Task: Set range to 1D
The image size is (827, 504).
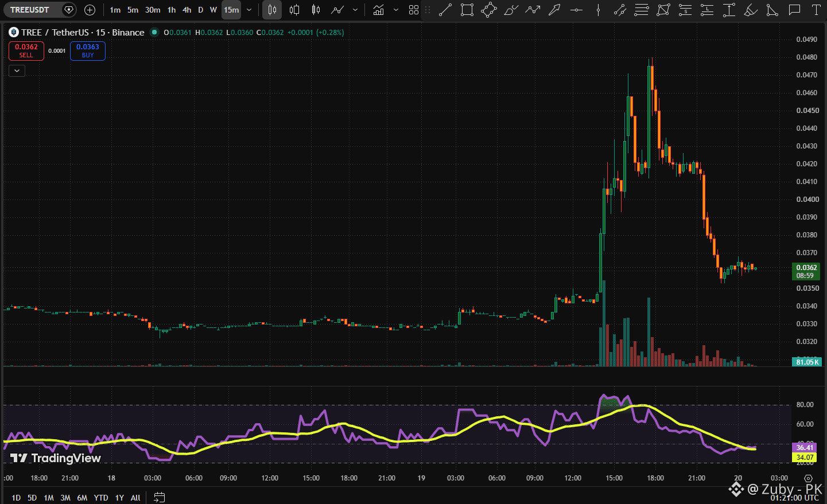Action: (x=16, y=498)
